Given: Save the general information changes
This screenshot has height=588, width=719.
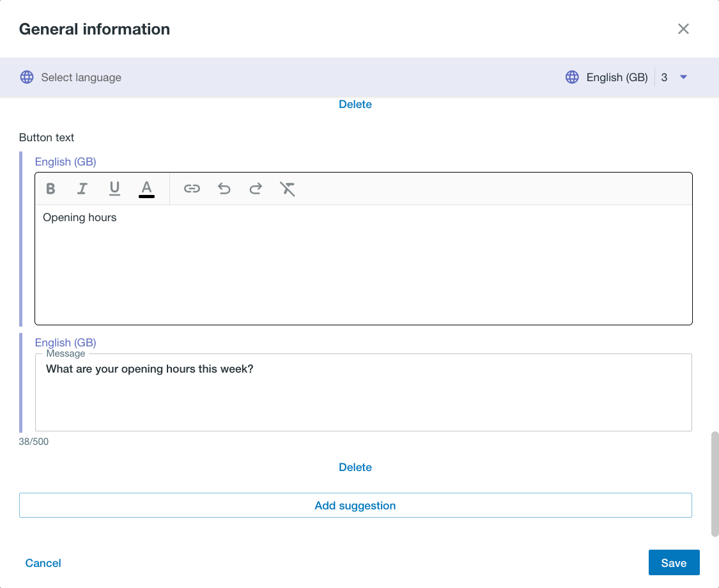Looking at the screenshot, I should pos(674,563).
